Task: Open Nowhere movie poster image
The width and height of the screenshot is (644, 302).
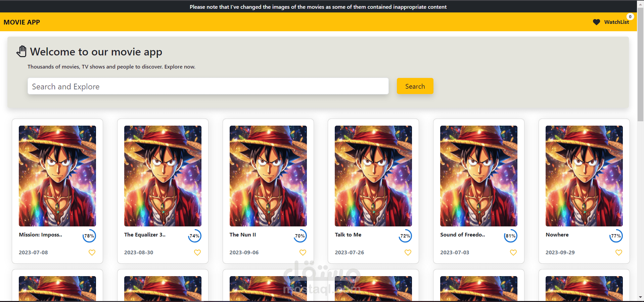Action: tap(584, 176)
